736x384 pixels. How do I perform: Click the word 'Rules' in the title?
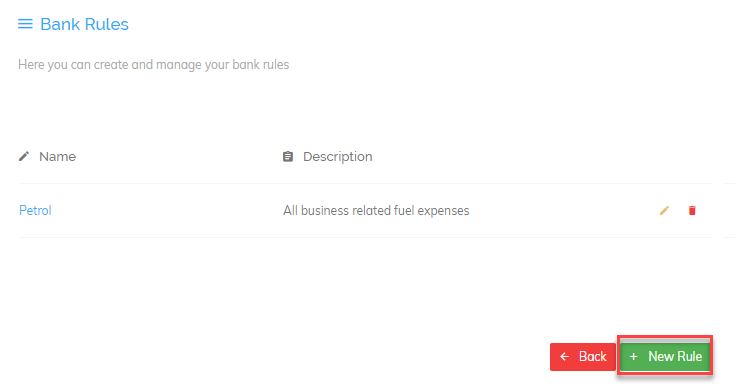point(106,24)
